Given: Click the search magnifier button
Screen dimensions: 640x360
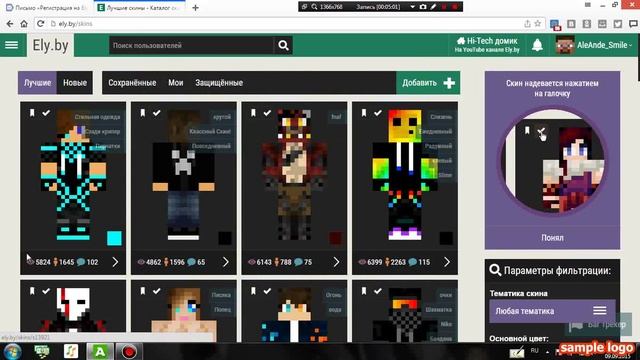Looking at the screenshot, I should click(x=283, y=45).
